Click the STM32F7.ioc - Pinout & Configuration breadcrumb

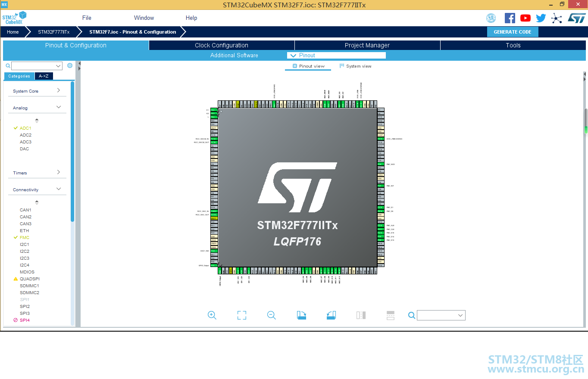point(133,32)
